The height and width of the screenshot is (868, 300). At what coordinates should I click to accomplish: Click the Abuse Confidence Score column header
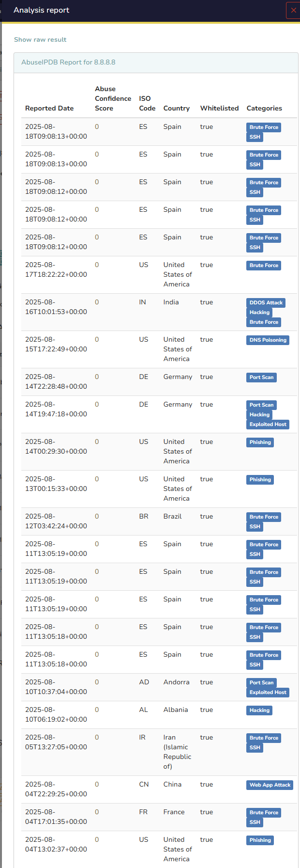click(113, 99)
